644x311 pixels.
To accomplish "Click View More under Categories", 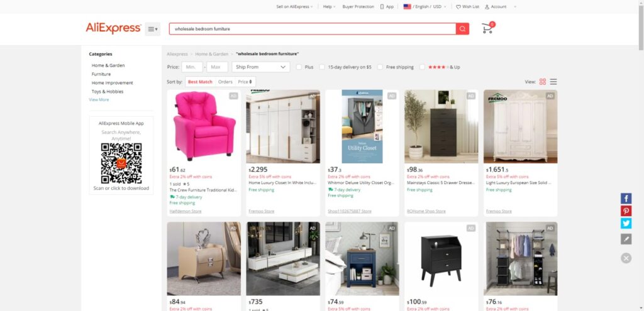I will coord(99,100).
